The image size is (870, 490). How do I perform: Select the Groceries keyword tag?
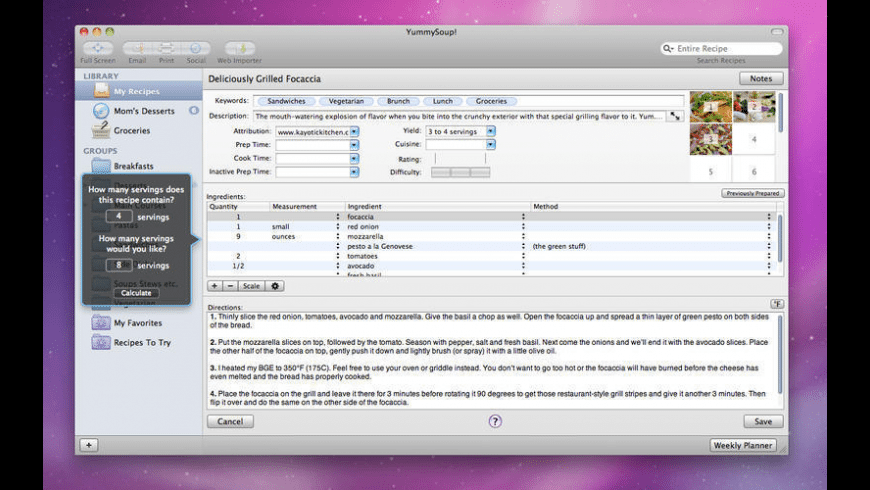point(492,101)
